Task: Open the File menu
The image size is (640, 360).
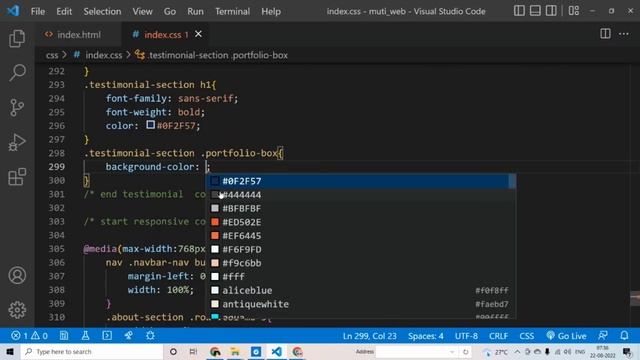Action: [38, 11]
